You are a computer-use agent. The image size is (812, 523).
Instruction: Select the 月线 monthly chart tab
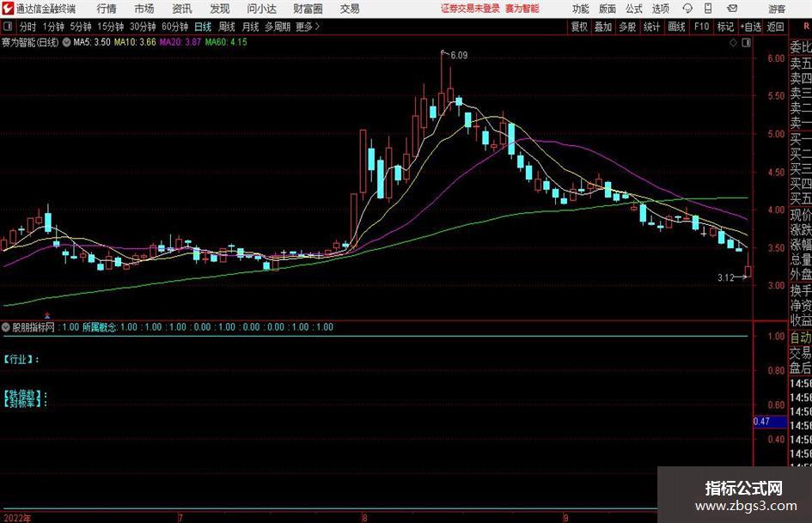[x=251, y=27]
